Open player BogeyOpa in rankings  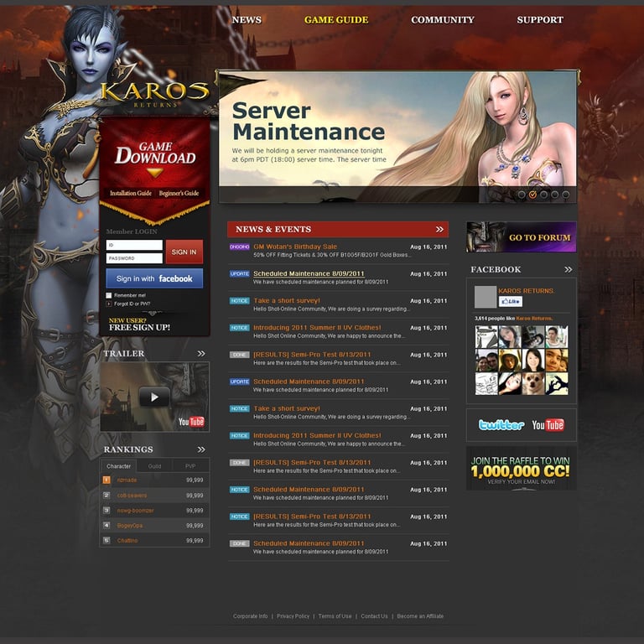tap(130, 526)
